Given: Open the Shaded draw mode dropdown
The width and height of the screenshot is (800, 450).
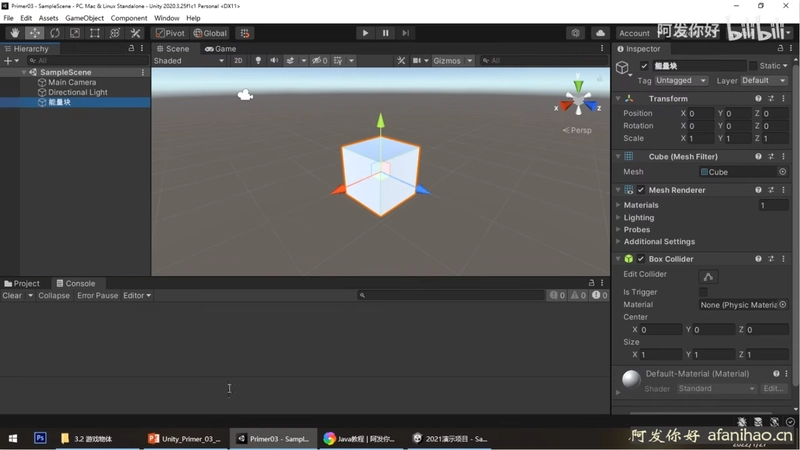Looking at the screenshot, I should coord(189,60).
